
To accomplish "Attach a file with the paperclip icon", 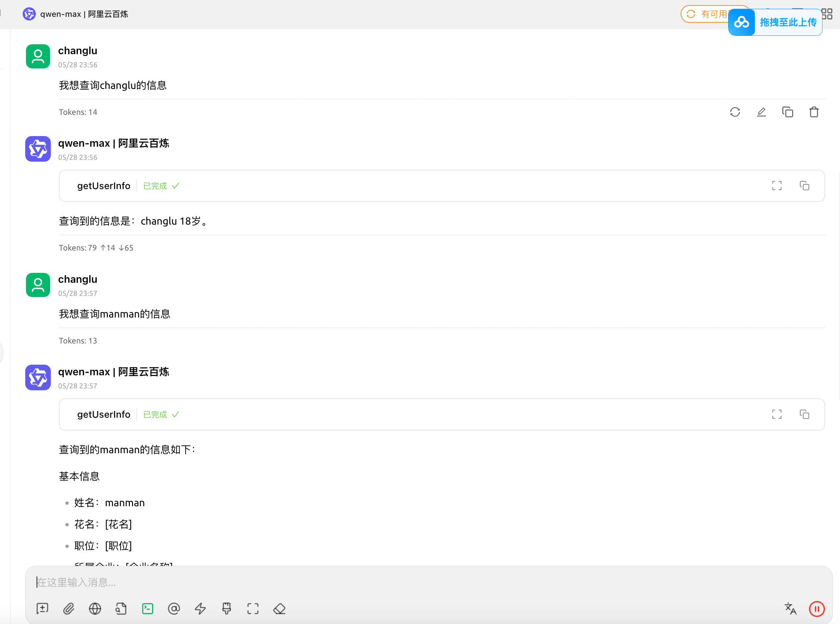I will [x=69, y=609].
